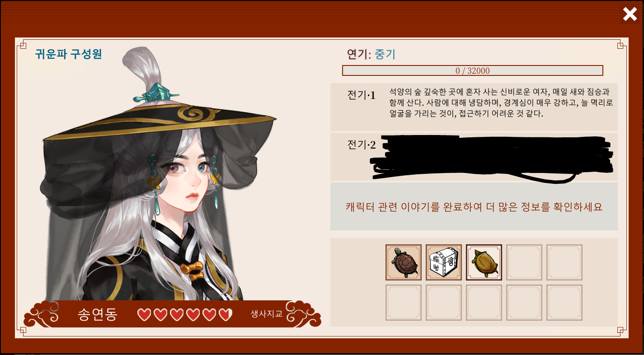The image size is (644, 355).
Task: Select the golden turtle item icon
Action: click(x=484, y=262)
